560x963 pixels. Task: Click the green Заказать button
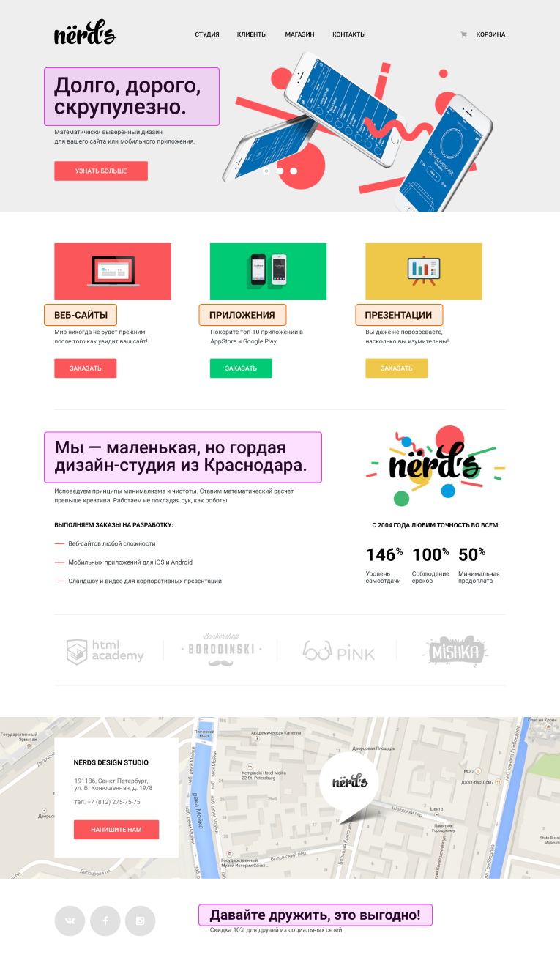[x=241, y=368]
